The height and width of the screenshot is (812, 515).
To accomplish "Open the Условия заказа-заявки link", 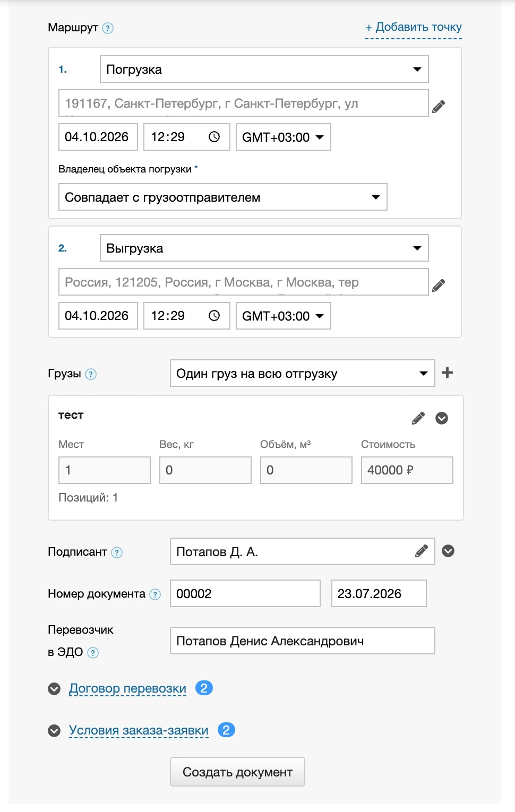I will [139, 730].
